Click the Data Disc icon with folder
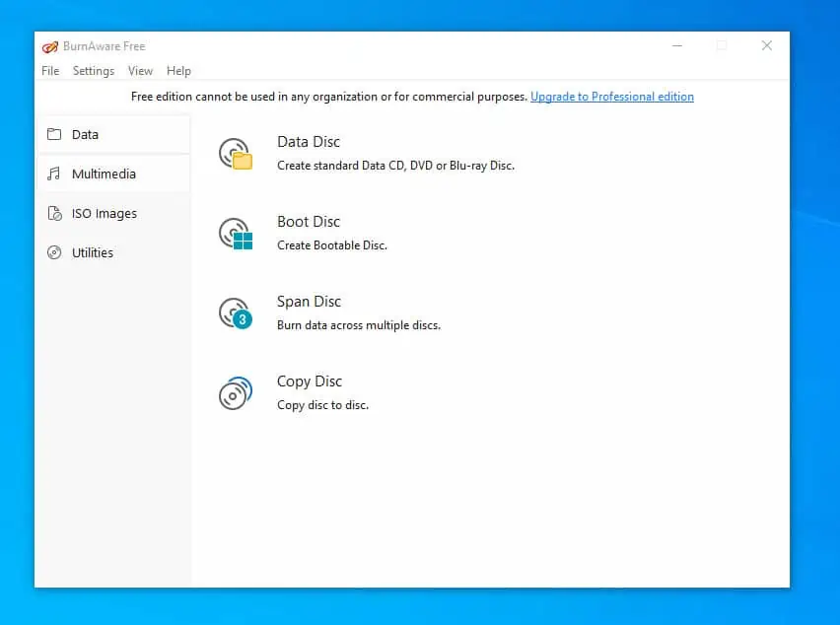 pyautogui.click(x=236, y=154)
